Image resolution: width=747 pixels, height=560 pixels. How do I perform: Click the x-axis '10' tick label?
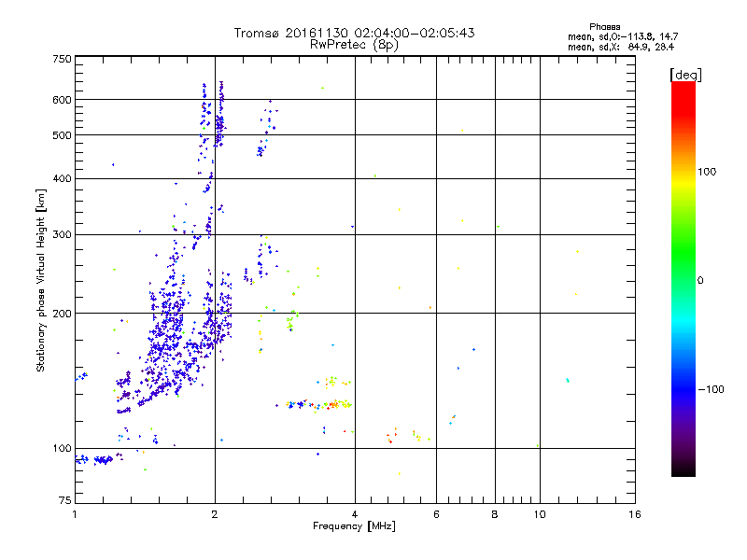[540, 514]
